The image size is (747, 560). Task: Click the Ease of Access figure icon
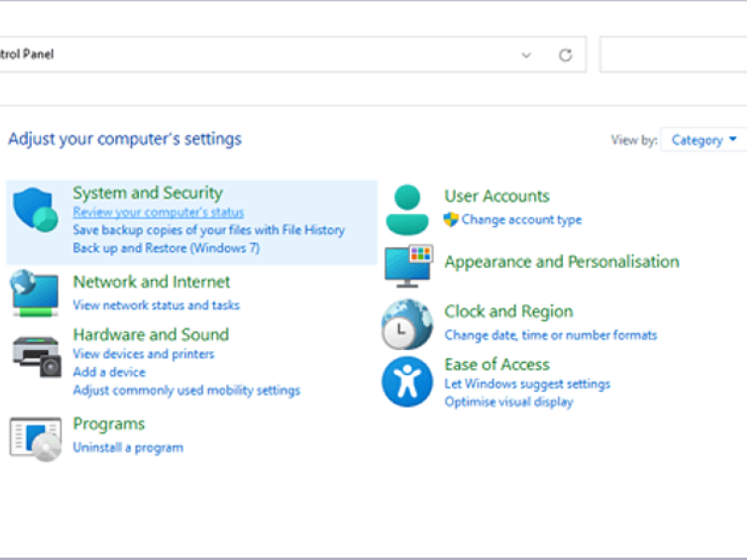coord(407,382)
